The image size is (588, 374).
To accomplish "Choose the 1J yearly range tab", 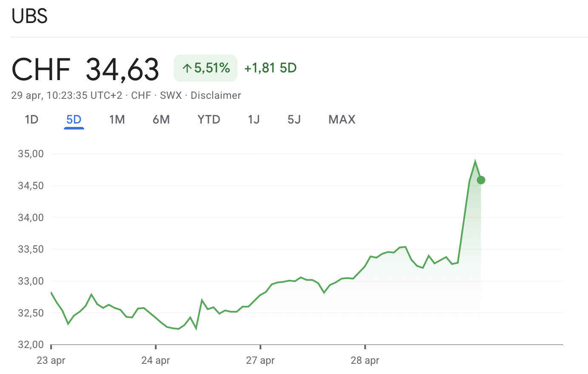I will 254,120.
